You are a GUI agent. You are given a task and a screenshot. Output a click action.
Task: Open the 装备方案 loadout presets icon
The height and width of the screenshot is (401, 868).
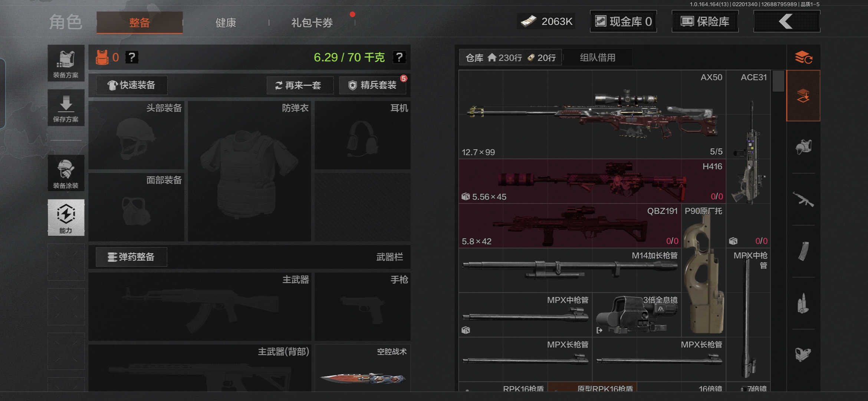[66, 63]
